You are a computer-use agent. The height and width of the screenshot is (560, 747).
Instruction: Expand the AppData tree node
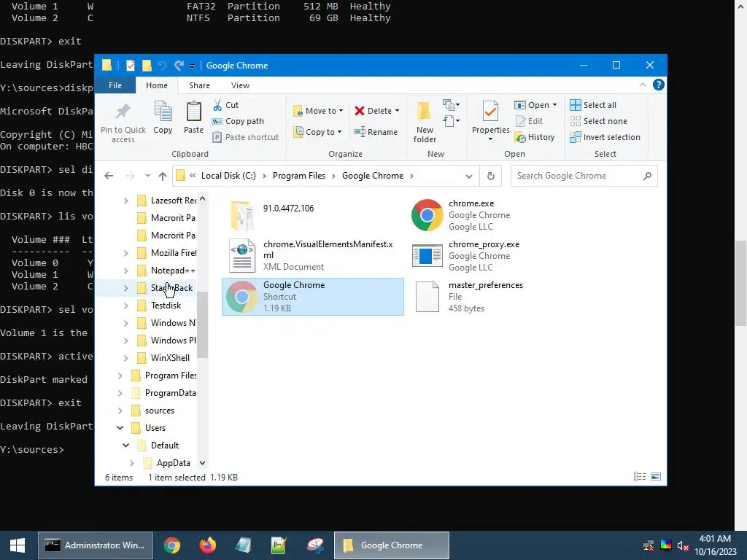pos(131,463)
